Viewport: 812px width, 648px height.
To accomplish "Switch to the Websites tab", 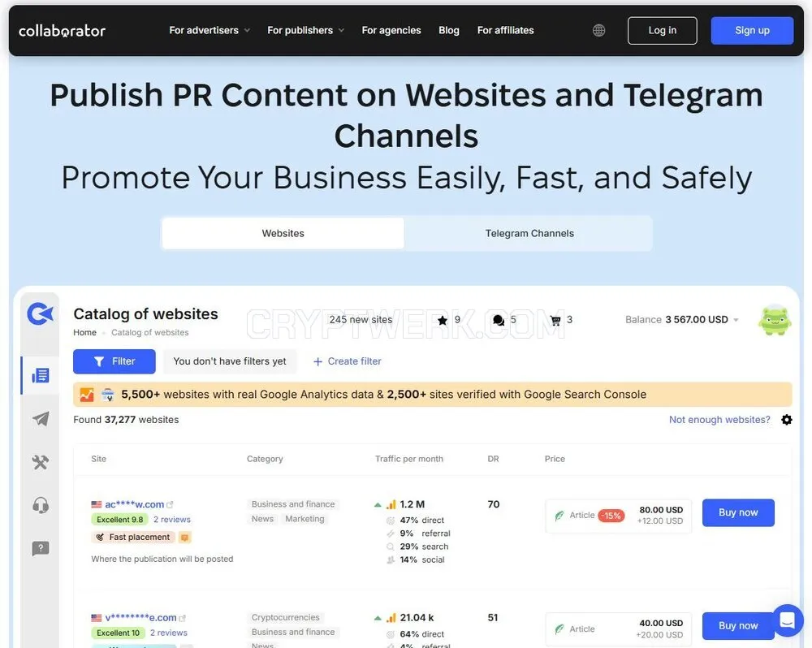I will [x=283, y=234].
